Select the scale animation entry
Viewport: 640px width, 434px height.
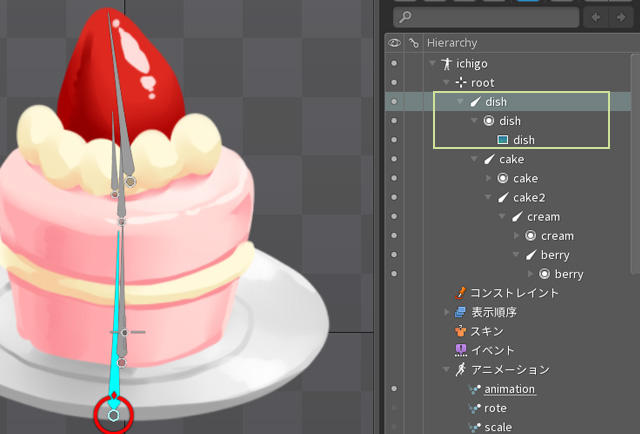click(497, 427)
